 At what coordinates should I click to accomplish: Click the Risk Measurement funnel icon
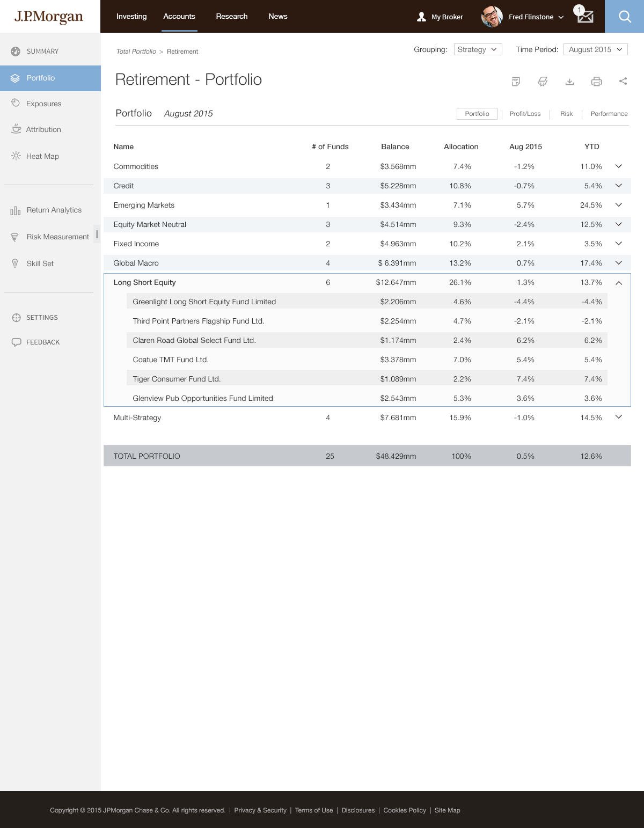coord(15,237)
